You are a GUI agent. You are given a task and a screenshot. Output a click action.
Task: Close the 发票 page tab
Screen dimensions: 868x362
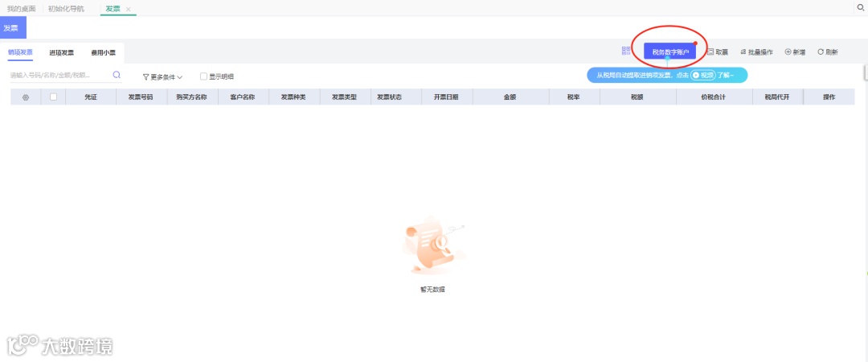129,10
